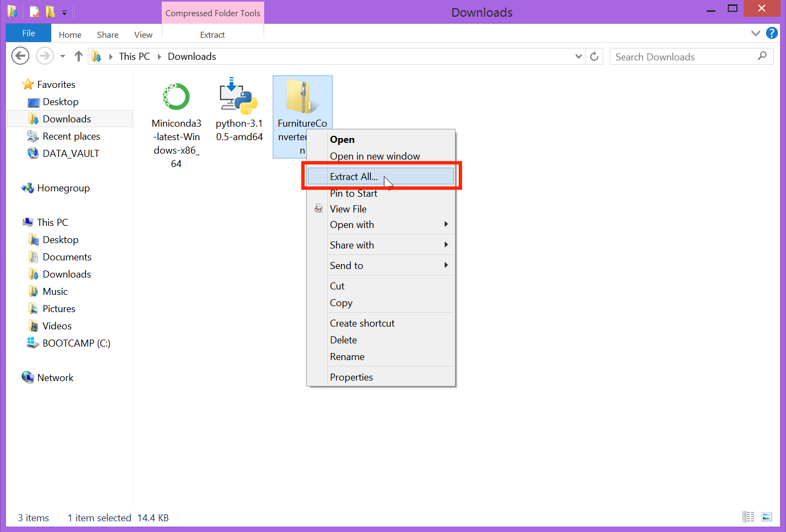
Task: Refresh the current folder view
Action: click(x=594, y=56)
